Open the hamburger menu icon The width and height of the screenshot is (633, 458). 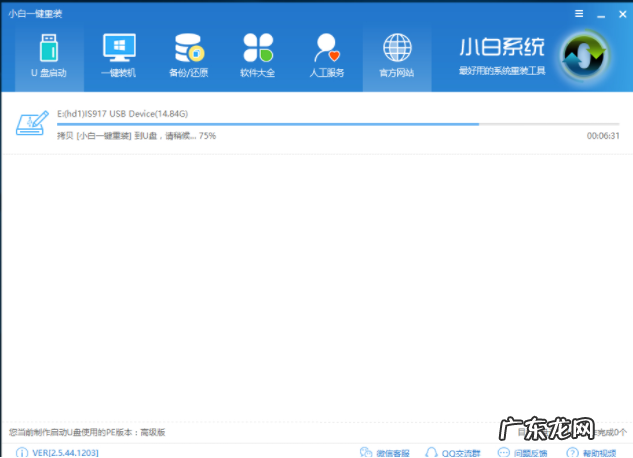(x=579, y=14)
